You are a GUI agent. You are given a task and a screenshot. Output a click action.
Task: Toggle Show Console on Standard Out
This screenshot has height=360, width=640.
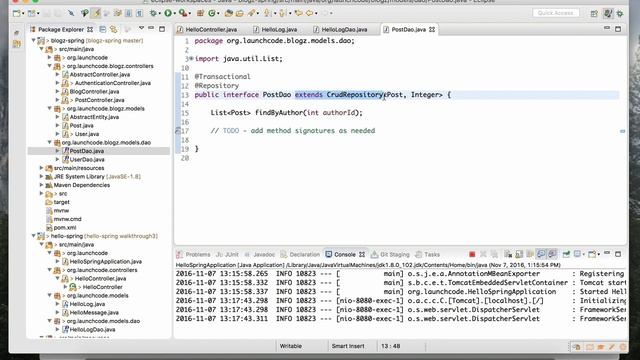pyautogui.click(x=541, y=254)
